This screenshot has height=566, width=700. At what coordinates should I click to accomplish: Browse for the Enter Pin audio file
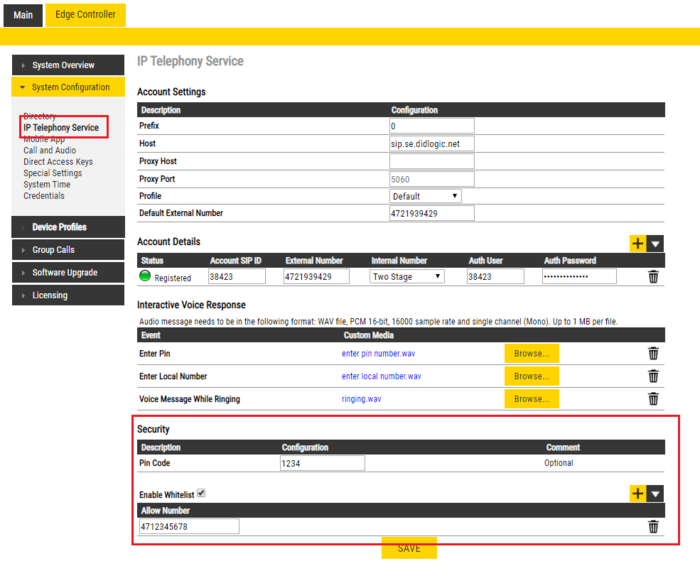tap(531, 353)
